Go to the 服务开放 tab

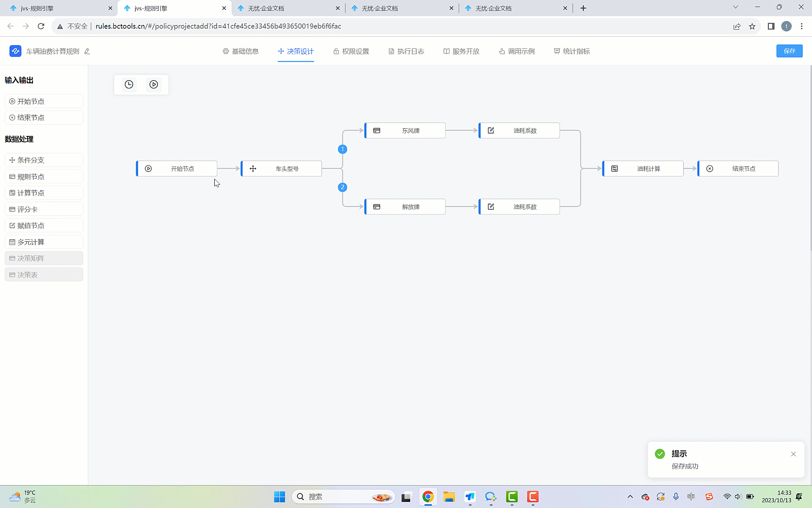coord(461,51)
